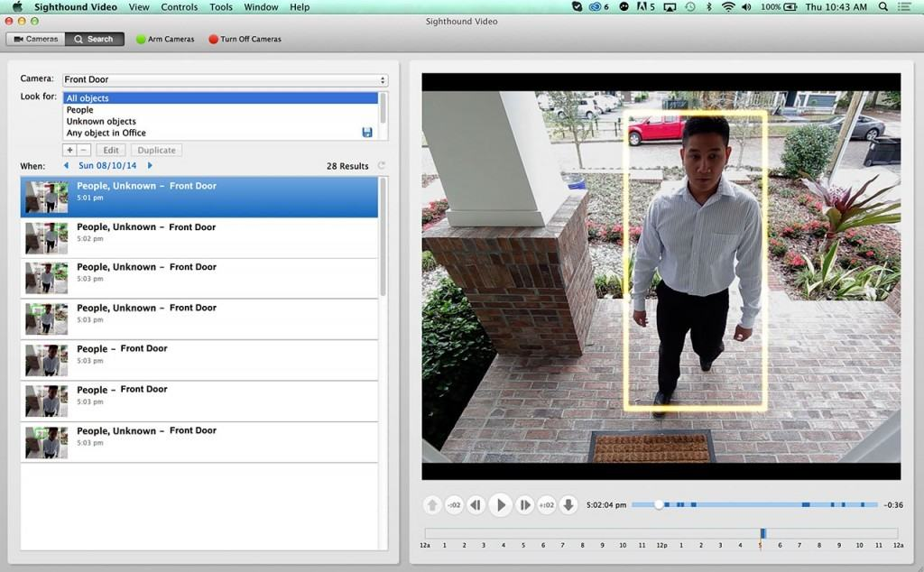Open Spotlight search in menu bar
Screen dimensions: 924x572
click(882, 7)
